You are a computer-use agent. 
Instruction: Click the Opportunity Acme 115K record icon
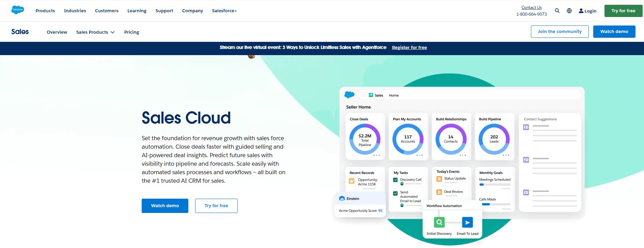[352, 181]
